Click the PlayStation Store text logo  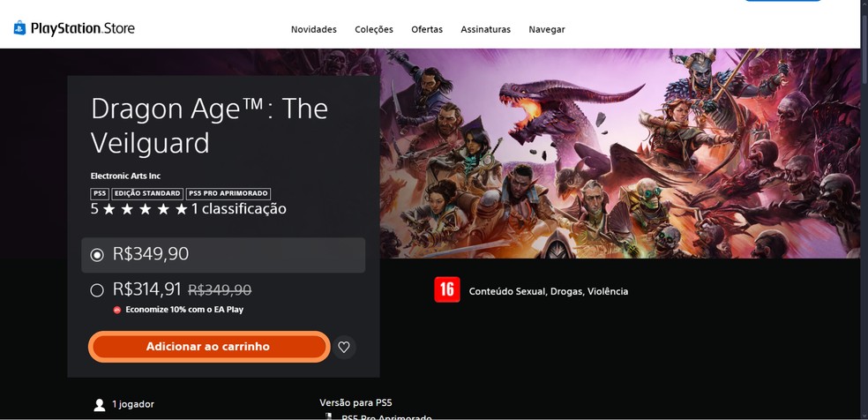tap(83, 28)
